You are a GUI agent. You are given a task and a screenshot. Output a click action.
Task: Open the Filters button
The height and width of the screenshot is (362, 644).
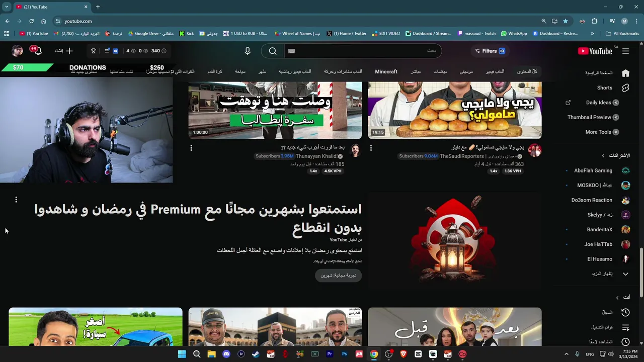pyautogui.click(x=490, y=51)
